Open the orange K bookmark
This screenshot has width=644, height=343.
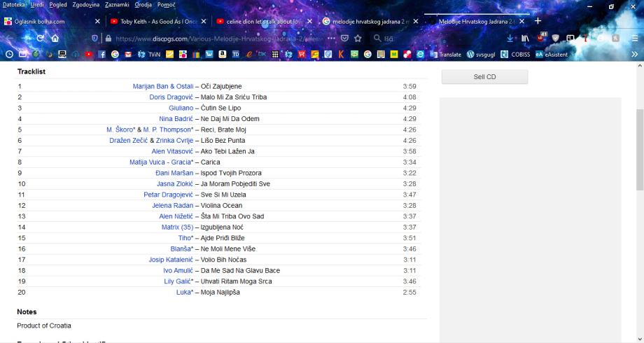(x=341, y=54)
